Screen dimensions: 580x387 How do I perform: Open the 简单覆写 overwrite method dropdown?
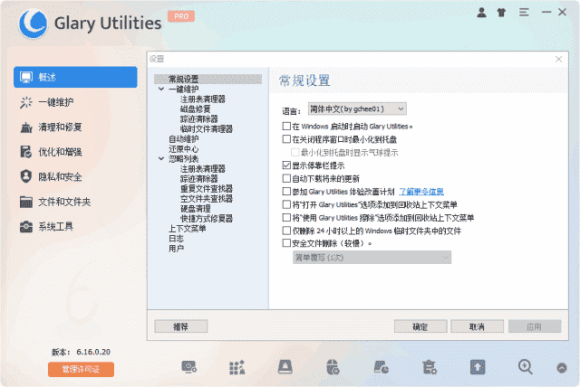click(x=372, y=258)
